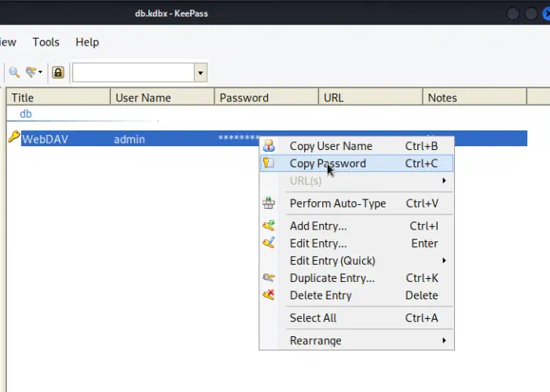Expand the URL(s) submenu arrow
Image resolution: width=550 pixels, height=392 pixels.
[x=444, y=181]
